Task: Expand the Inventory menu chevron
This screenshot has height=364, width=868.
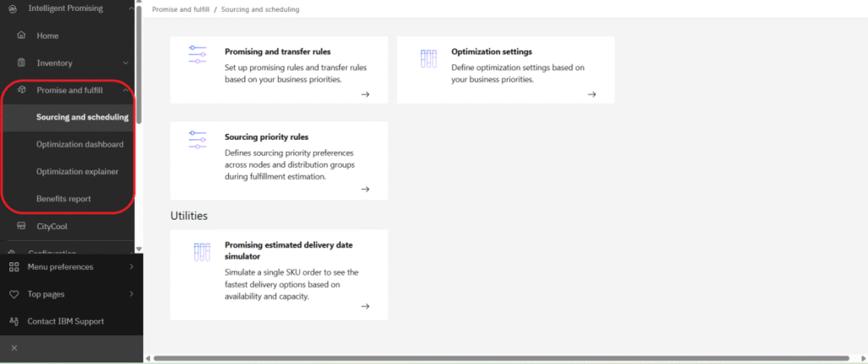Action: (x=125, y=63)
